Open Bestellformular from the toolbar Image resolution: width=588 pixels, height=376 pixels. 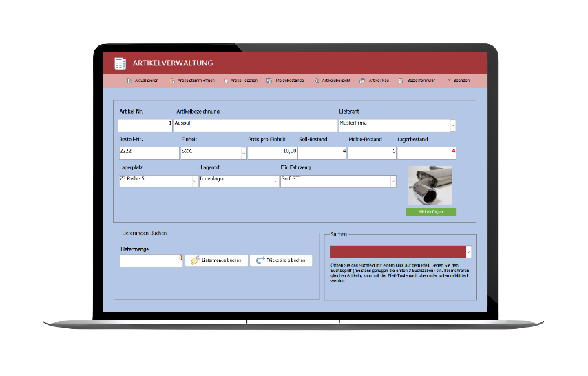(x=402, y=81)
